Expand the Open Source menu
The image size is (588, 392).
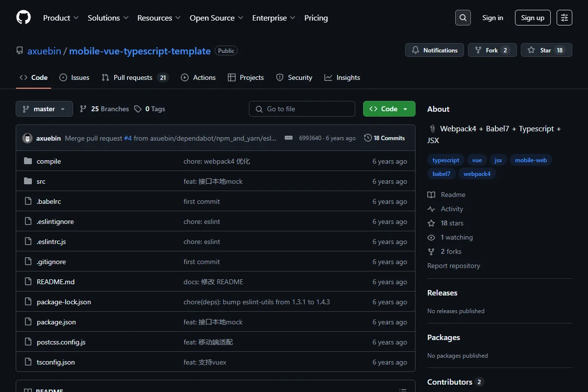[217, 18]
